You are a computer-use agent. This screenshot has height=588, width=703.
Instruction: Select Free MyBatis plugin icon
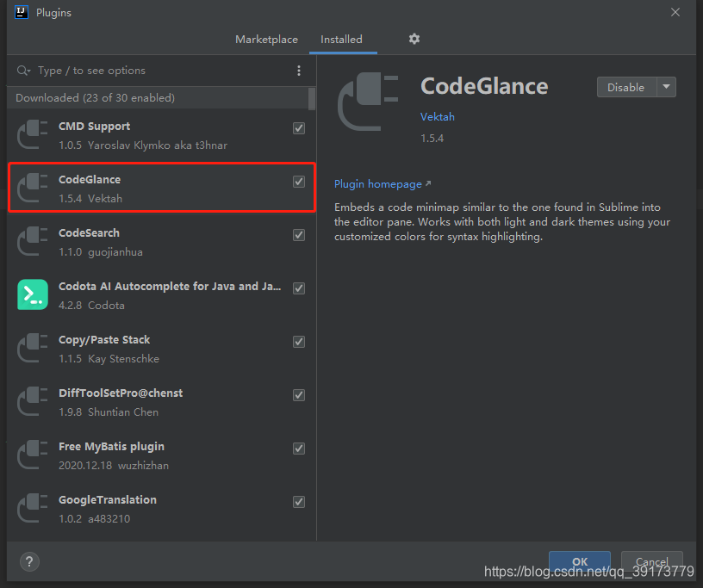click(32, 455)
